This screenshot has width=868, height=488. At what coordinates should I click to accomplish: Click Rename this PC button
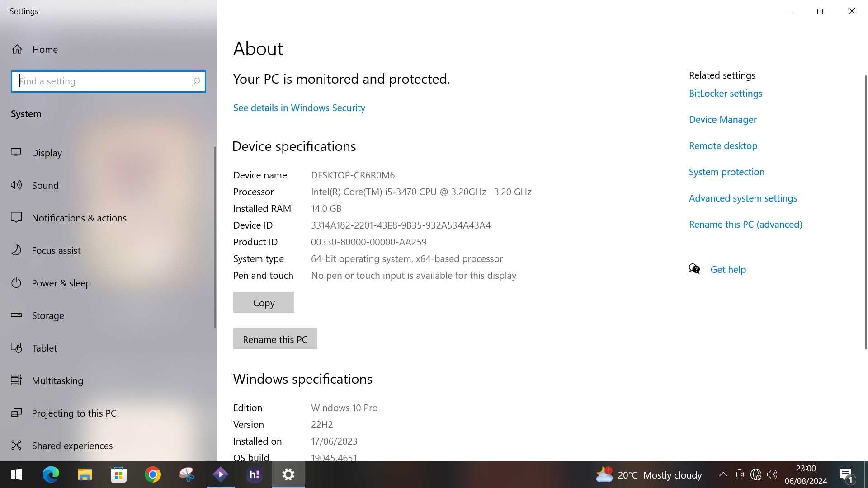pyautogui.click(x=275, y=339)
